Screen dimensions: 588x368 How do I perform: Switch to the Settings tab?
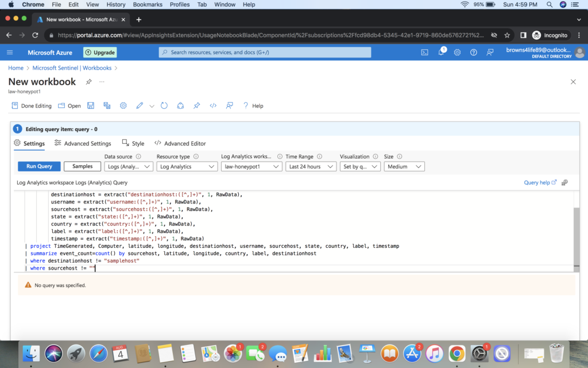[29, 143]
